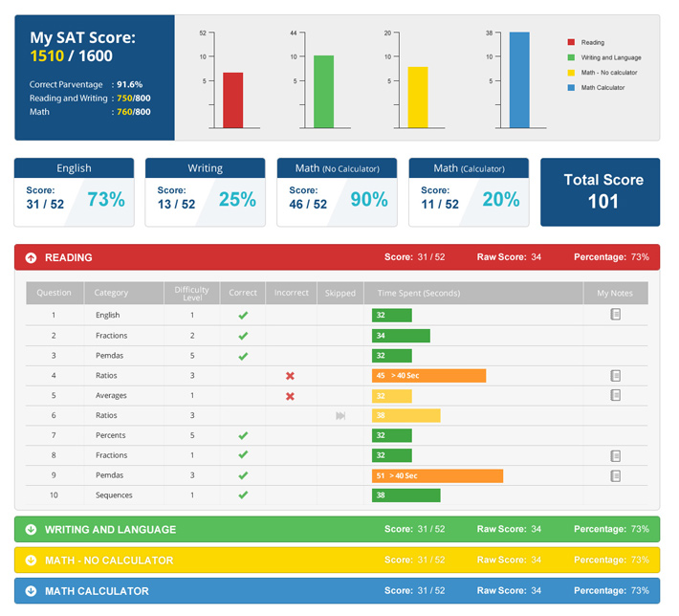This screenshot has height=616, width=679.
Task: Click the red Reading bar in the chart
Action: point(233,100)
